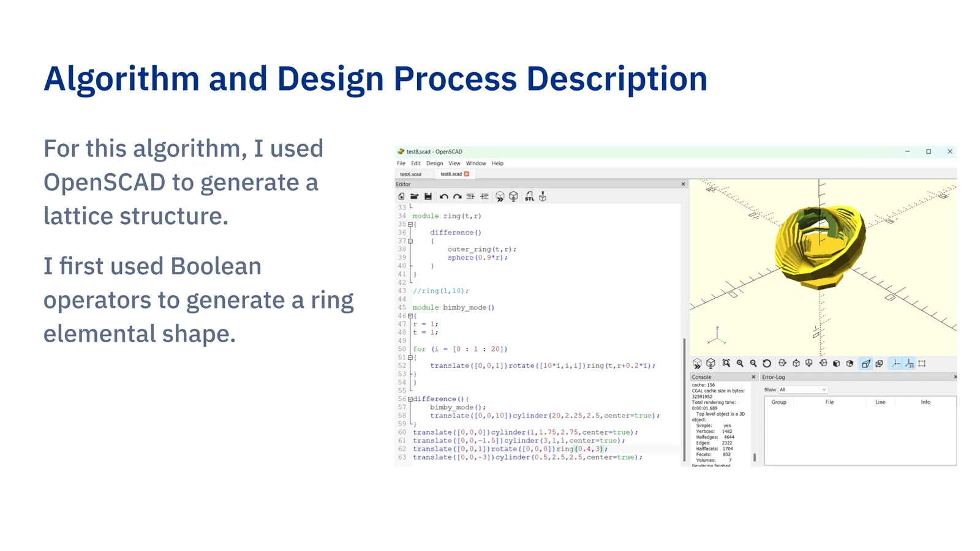Image resolution: width=980 pixels, height=551 pixels.
Task: Click the Indent icon in editor toolbar
Action: pos(484,197)
